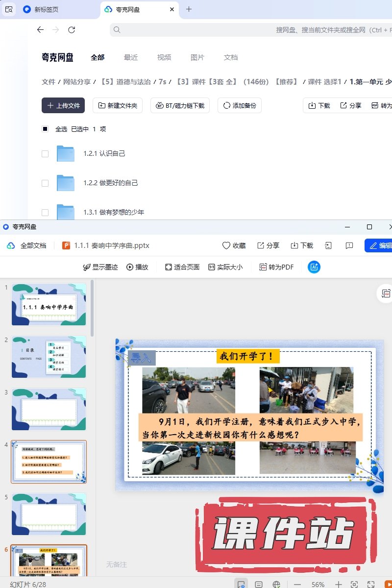
Task: Click 播放 to play the slideshow
Action: (137, 267)
